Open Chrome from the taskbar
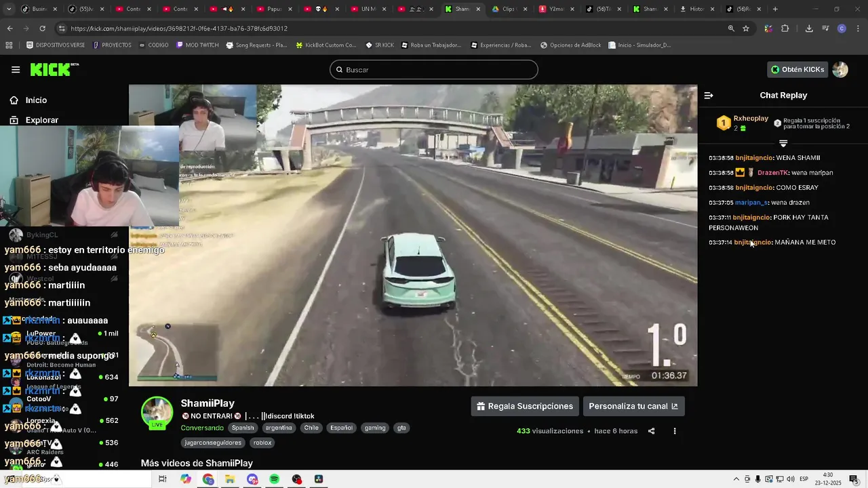This screenshot has height=488, width=868. coord(208,479)
